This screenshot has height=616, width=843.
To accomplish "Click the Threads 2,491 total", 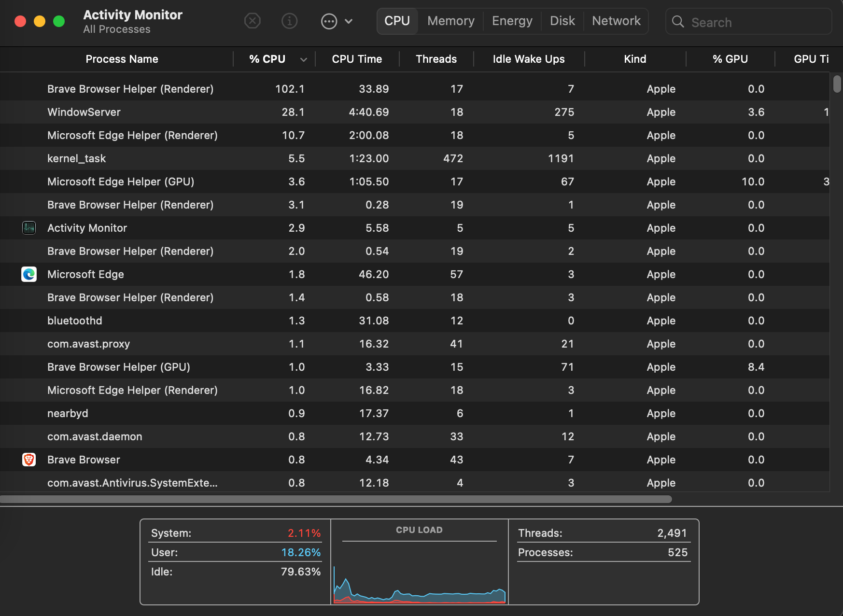I will [672, 533].
